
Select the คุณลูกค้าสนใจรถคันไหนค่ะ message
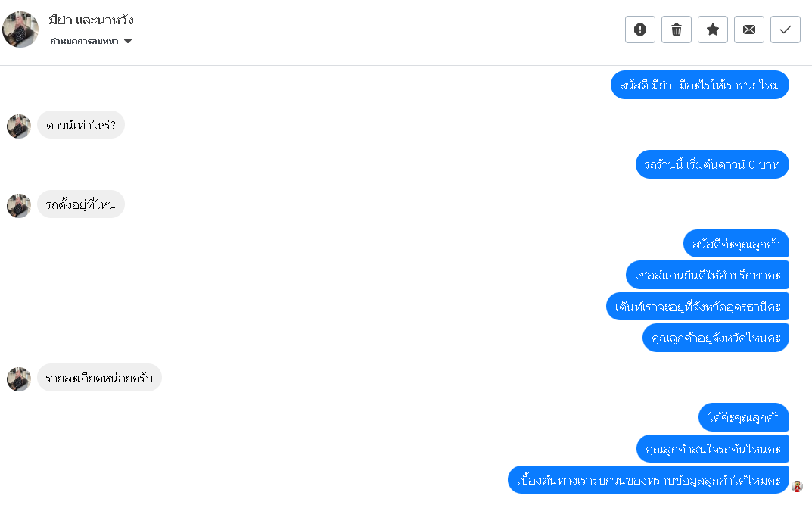point(713,449)
